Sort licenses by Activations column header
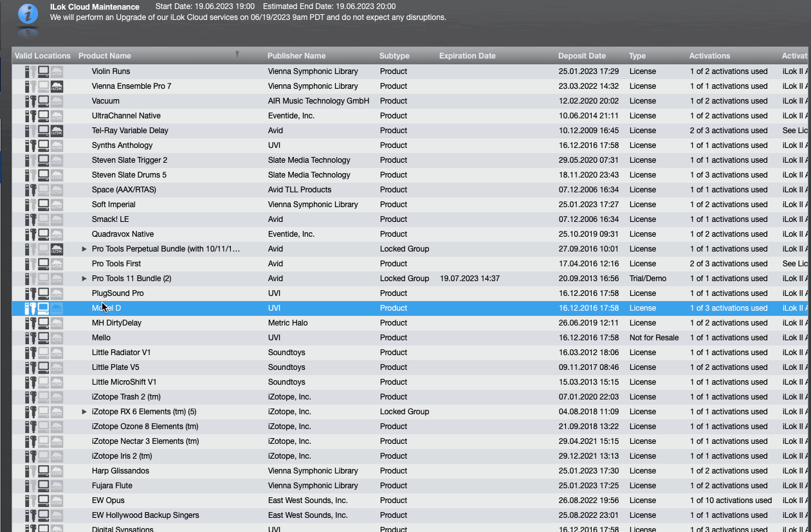This screenshot has height=532, width=811. point(709,56)
